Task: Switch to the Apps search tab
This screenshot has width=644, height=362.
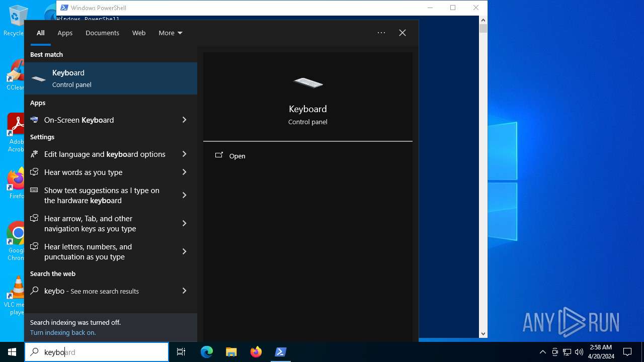Action: tap(65, 33)
